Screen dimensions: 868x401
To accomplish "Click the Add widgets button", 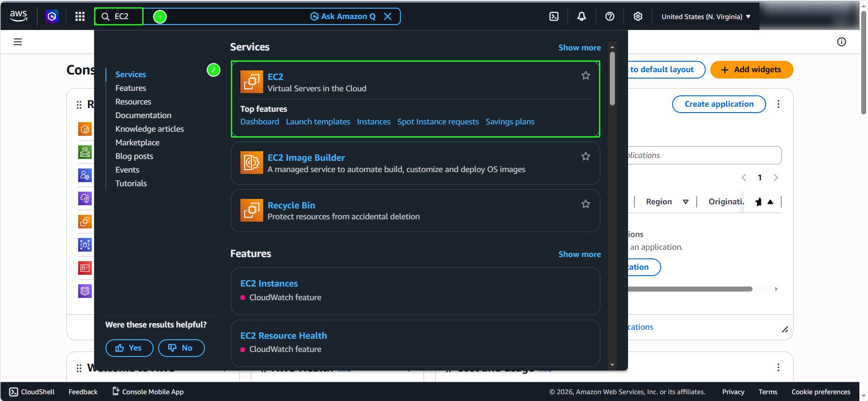I will [x=752, y=69].
